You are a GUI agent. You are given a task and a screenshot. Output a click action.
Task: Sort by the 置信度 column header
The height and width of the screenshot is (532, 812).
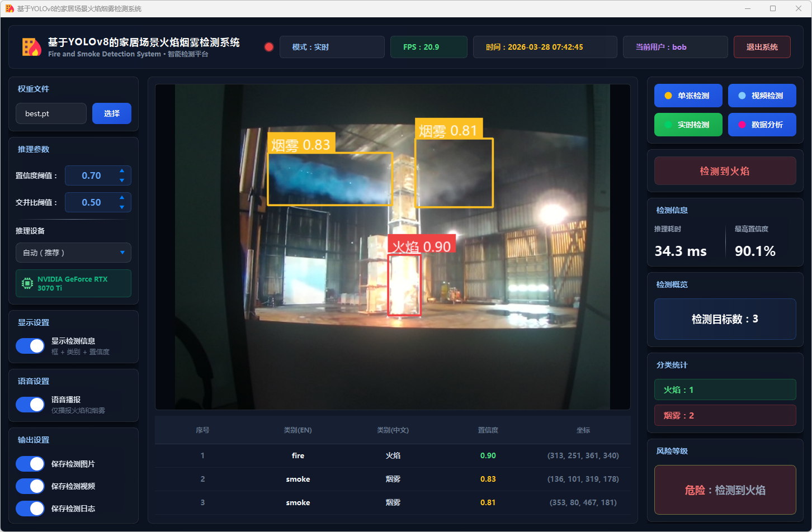488,430
